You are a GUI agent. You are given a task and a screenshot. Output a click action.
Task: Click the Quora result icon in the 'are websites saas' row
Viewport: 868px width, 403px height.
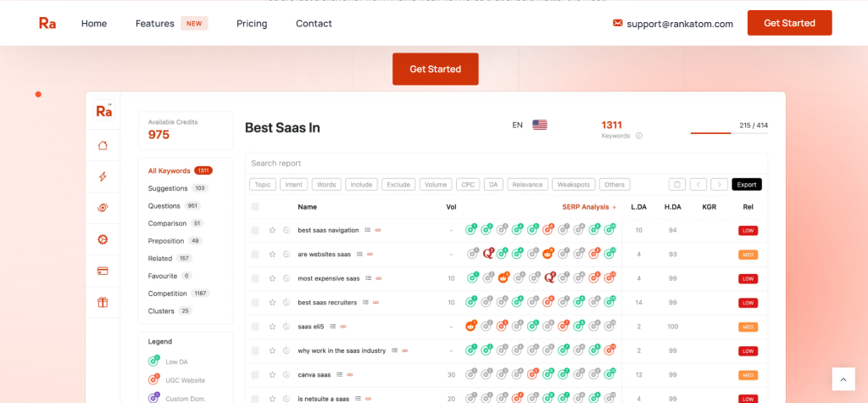click(x=487, y=254)
